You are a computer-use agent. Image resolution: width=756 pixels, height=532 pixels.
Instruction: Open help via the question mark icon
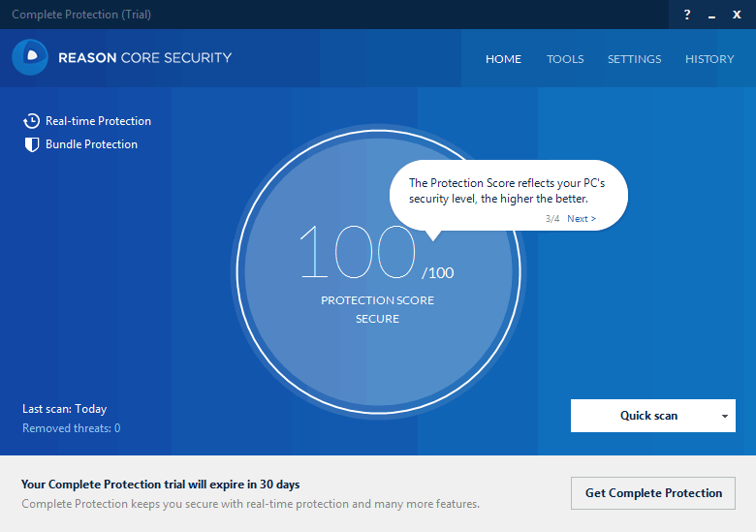click(x=687, y=15)
